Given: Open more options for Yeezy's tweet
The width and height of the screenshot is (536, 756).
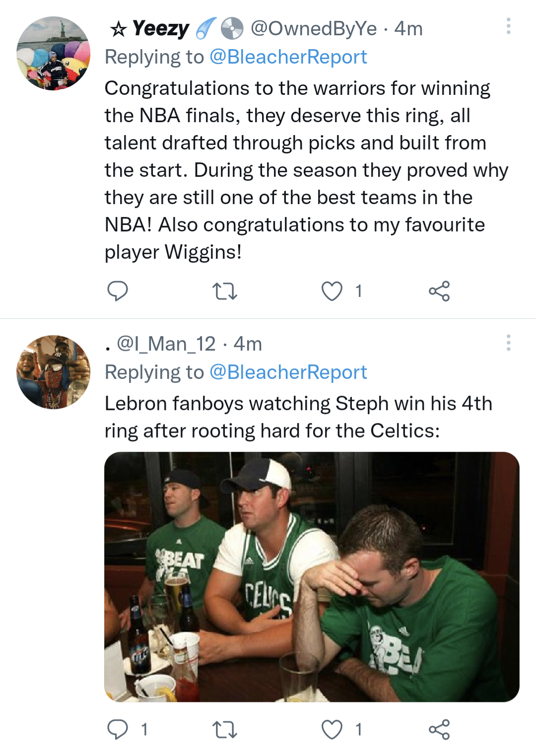Looking at the screenshot, I should tap(508, 26).
